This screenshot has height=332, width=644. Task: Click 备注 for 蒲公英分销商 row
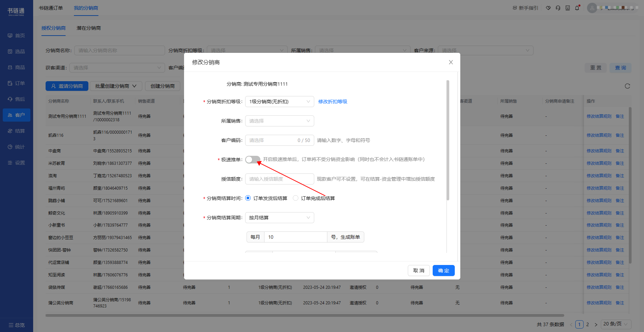tap(620, 303)
